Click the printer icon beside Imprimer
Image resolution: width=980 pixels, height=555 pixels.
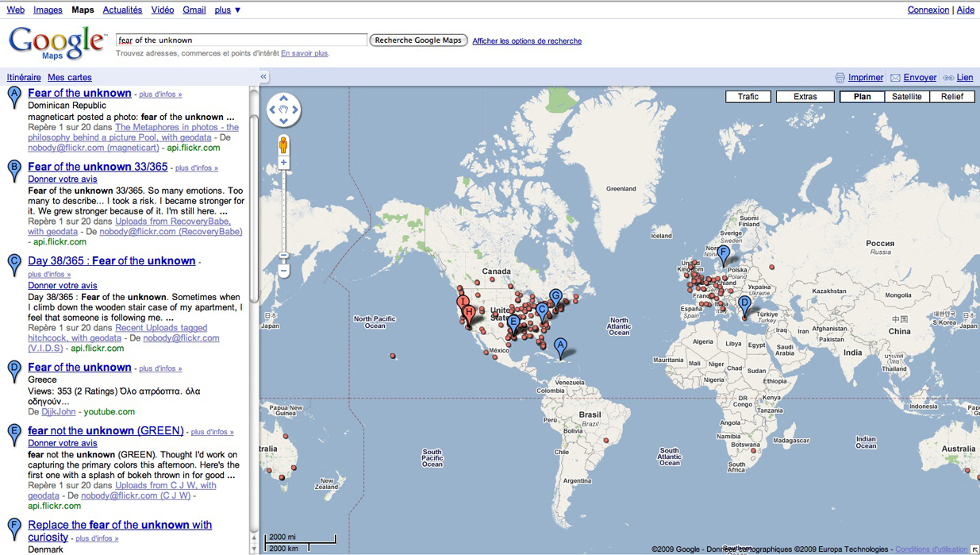840,78
